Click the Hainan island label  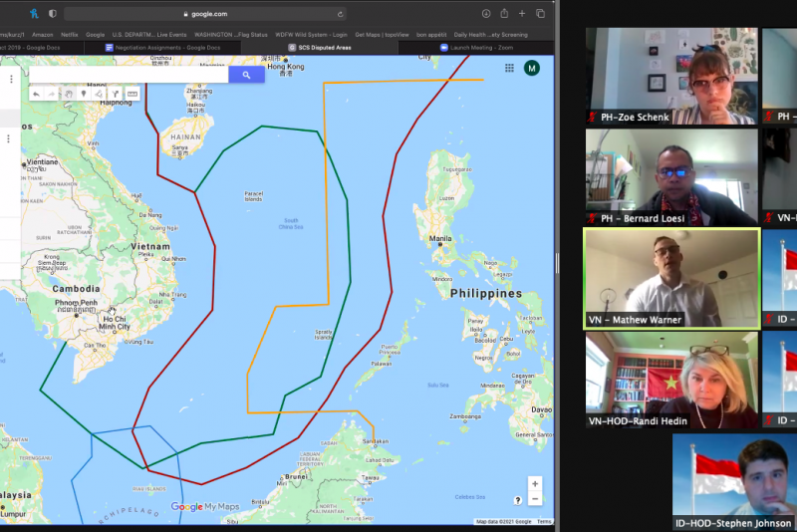click(185, 137)
